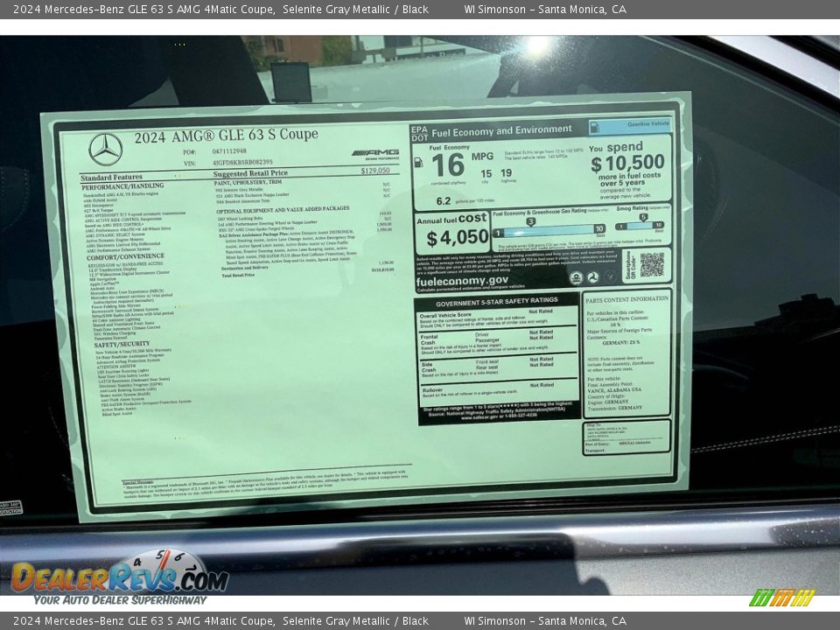Click the 'Frontal Crash' rating row
840x630 pixels.
point(497,342)
